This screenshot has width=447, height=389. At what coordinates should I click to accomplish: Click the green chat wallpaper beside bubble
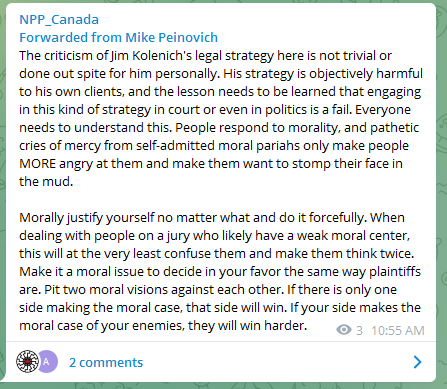[x=442, y=200]
